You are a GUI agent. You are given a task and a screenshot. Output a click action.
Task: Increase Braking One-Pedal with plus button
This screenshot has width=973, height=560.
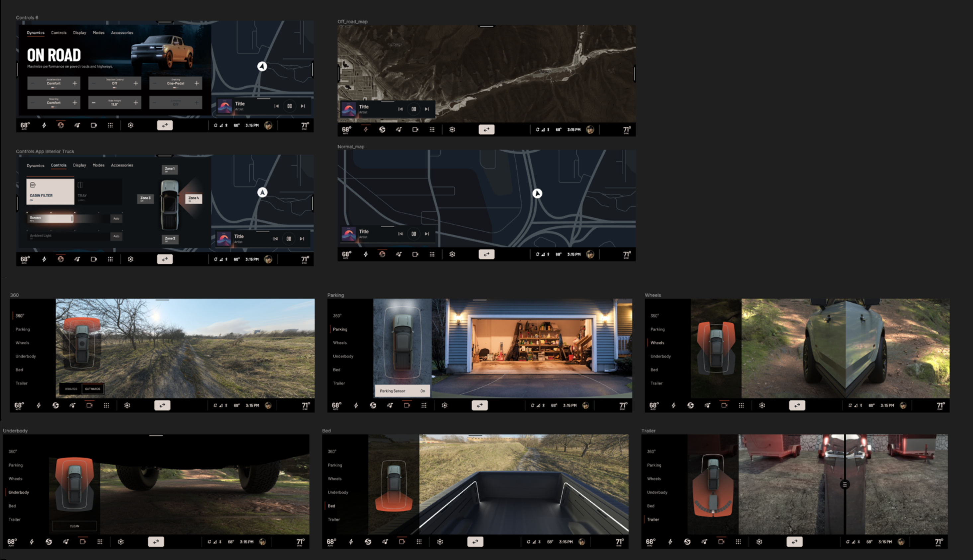click(x=197, y=83)
